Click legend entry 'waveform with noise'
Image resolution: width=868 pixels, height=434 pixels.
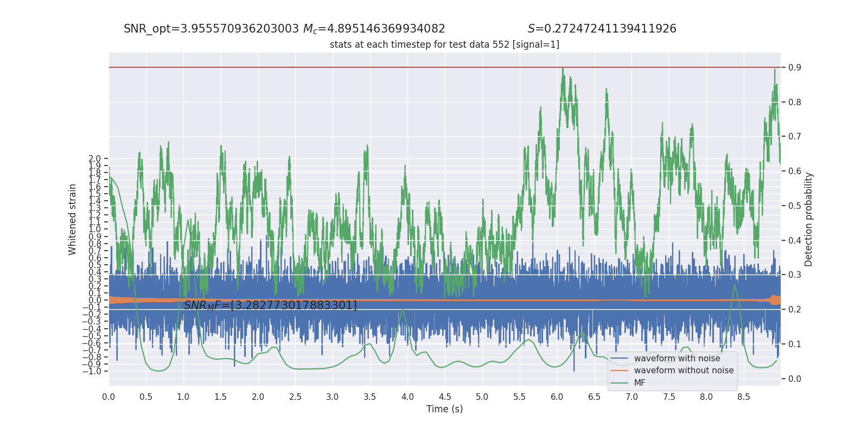tap(677, 359)
